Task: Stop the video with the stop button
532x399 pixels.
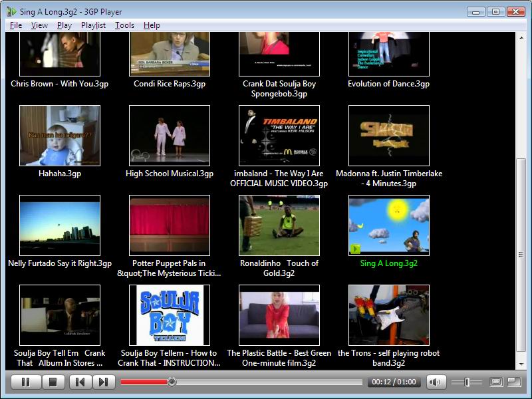Action: pyautogui.click(x=53, y=382)
